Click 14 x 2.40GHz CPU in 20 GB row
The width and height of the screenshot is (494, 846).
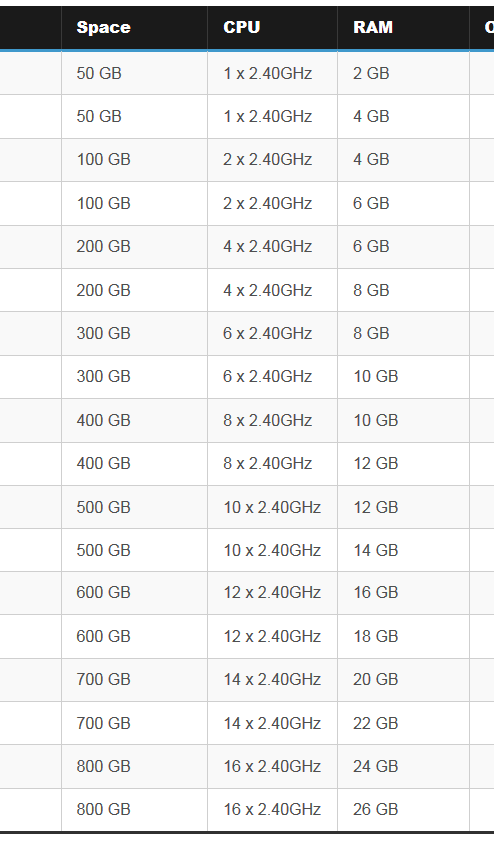click(272, 680)
